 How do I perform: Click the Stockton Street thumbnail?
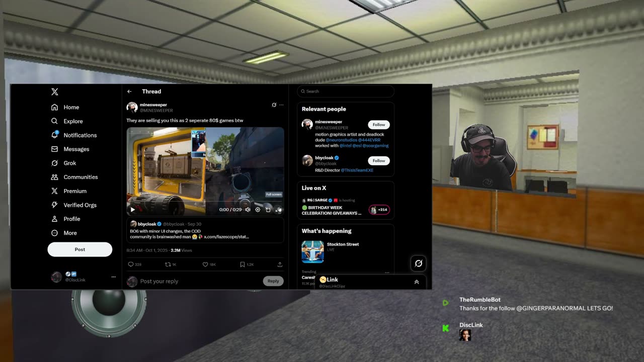pos(312,252)
